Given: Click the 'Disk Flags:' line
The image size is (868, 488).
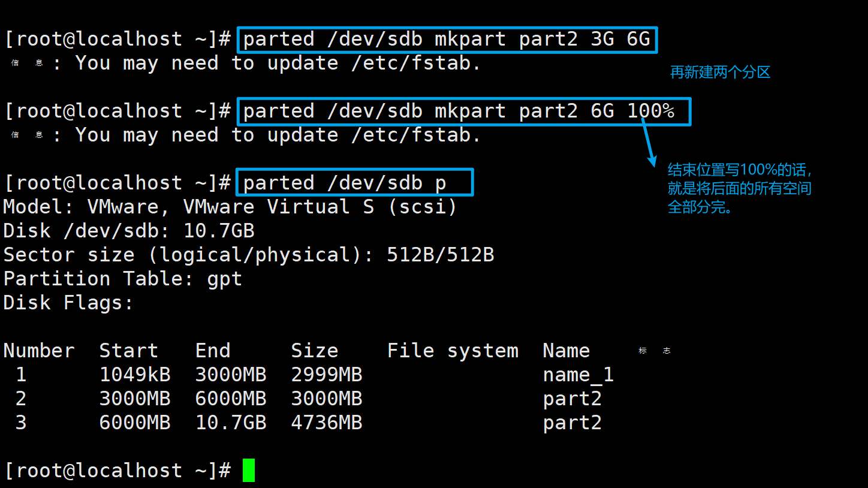Looking at the screenshot, I should point(68,303).
